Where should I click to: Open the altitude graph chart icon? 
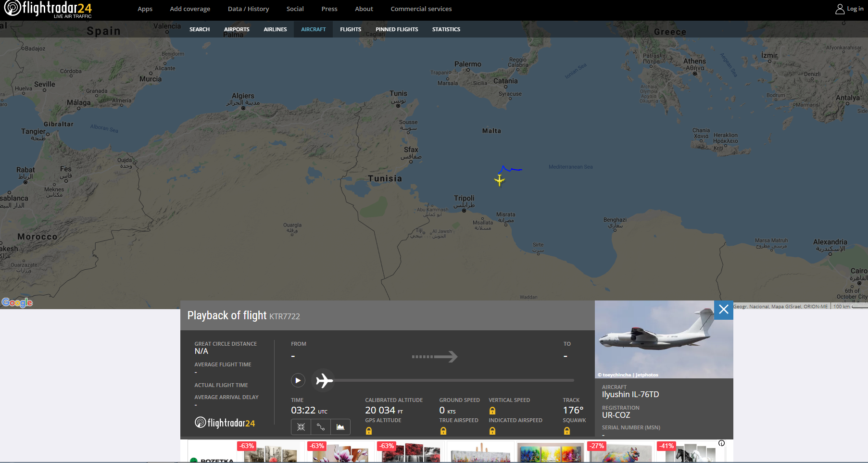click(340, 427)
